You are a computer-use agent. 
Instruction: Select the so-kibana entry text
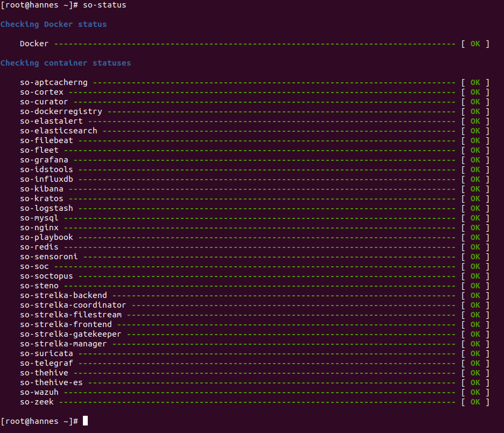click(41, 189)
